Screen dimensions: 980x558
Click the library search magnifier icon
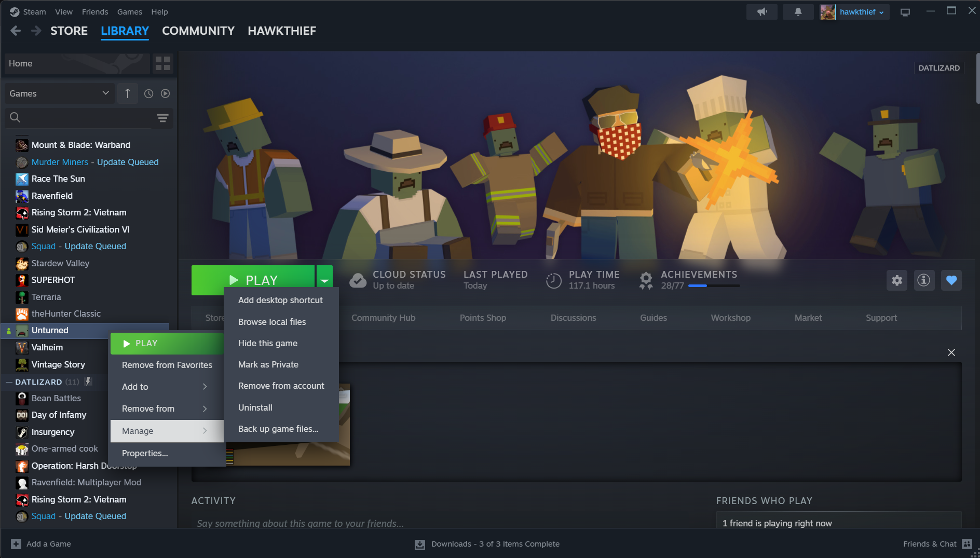click(x=15, y=118)
